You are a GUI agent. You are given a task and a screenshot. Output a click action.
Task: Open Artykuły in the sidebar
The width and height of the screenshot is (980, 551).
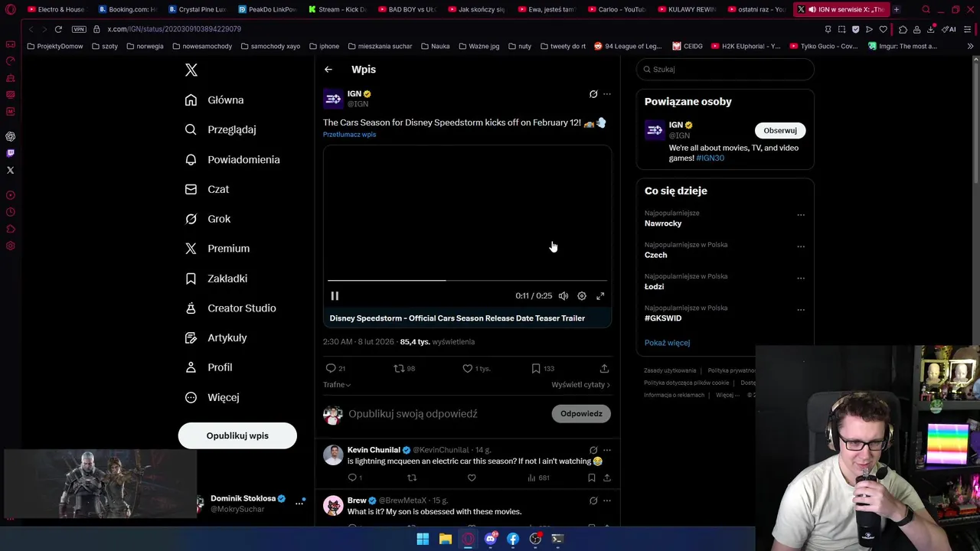coord(216,338)
